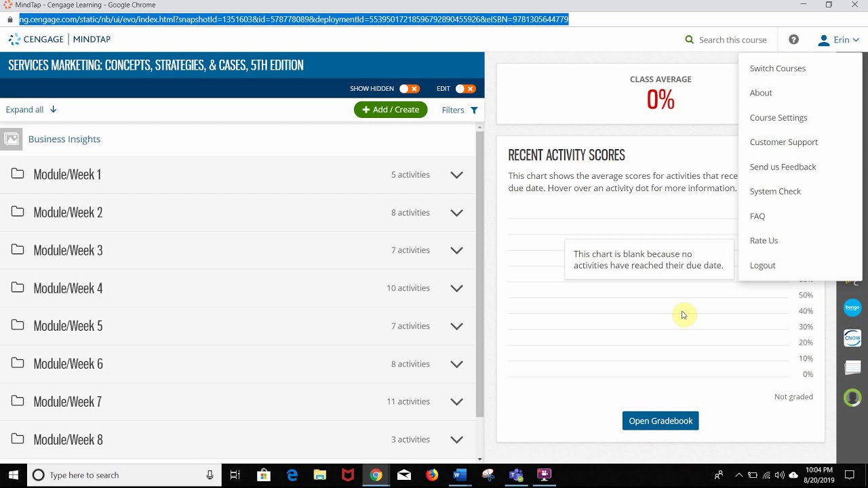Screen dimensions: 868x488
Task: Click the Windows Start button
Action: coord(14,475)
